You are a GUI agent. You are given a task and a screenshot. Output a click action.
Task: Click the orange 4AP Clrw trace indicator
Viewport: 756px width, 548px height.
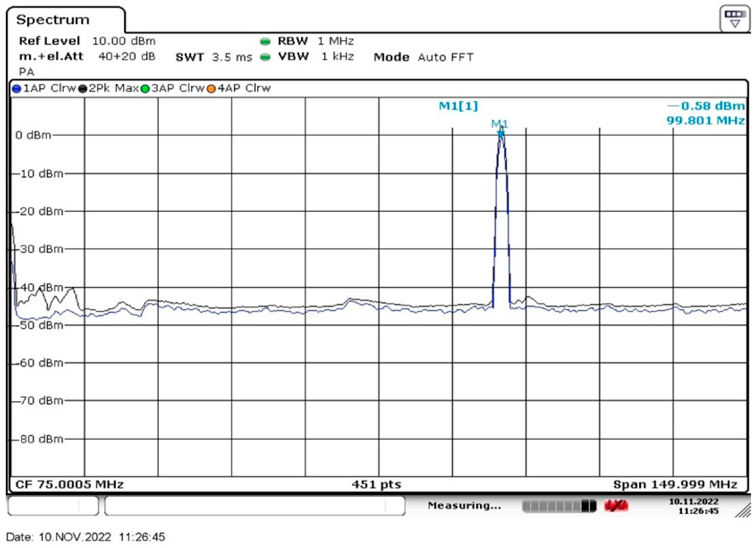tap(211, 89)
